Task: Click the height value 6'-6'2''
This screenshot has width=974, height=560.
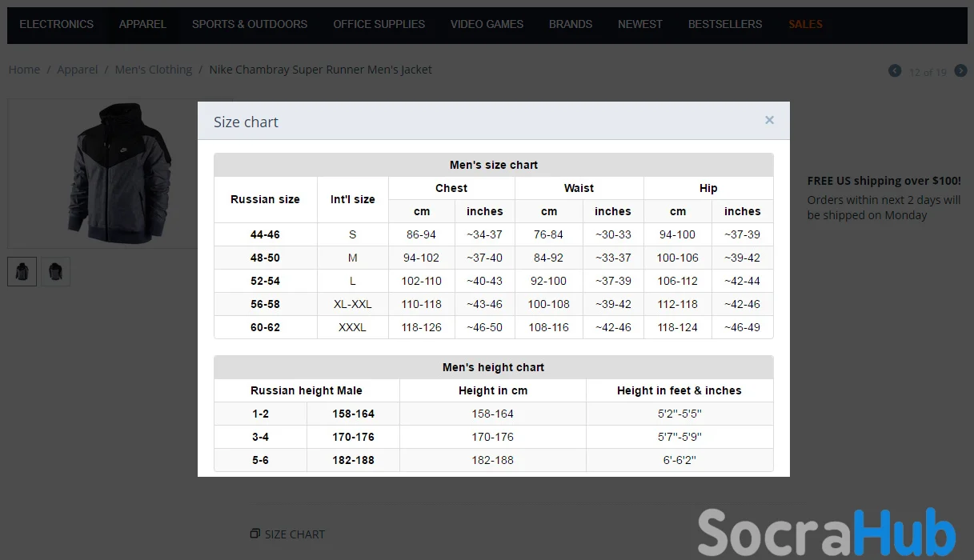Action: coord(679,460)
